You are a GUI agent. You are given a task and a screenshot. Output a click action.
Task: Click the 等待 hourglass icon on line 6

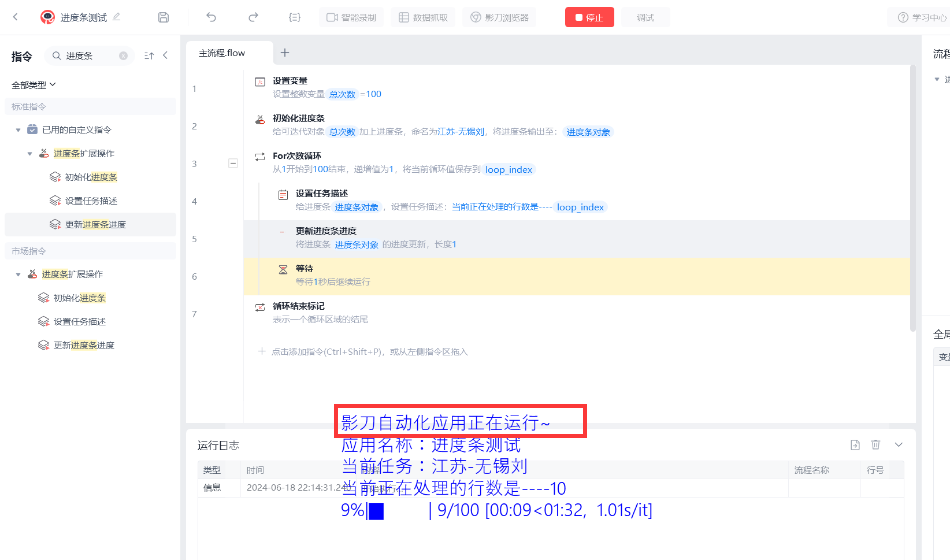tap(283, 269)
